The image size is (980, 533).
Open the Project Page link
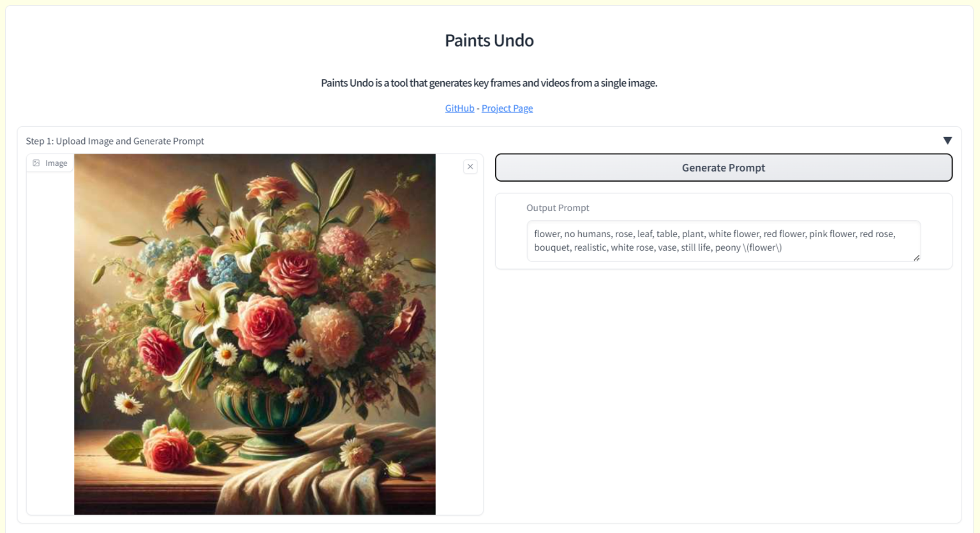coord(507,108)
